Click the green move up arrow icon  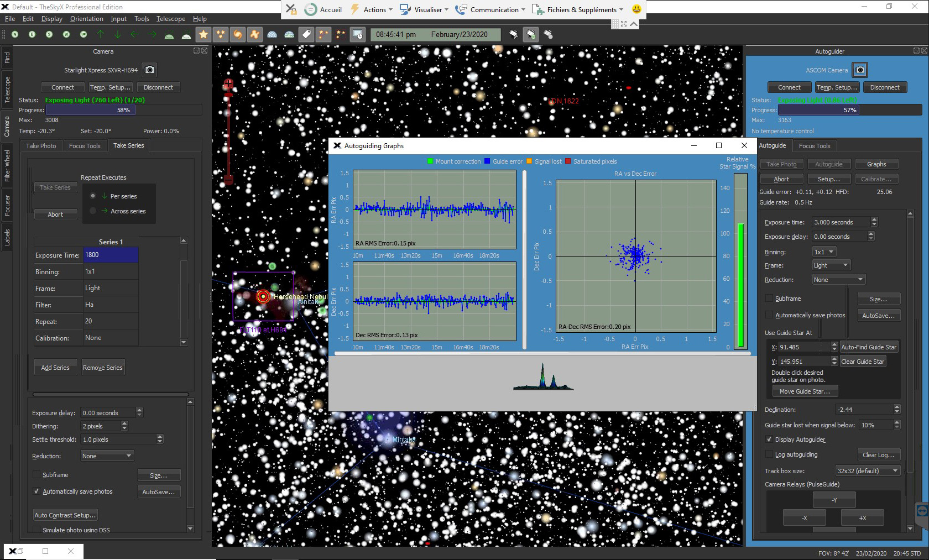pos(101,34)
